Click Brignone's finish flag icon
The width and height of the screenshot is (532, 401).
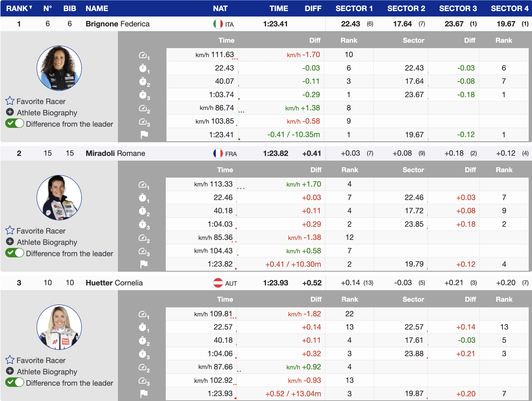tap(144, 135)
